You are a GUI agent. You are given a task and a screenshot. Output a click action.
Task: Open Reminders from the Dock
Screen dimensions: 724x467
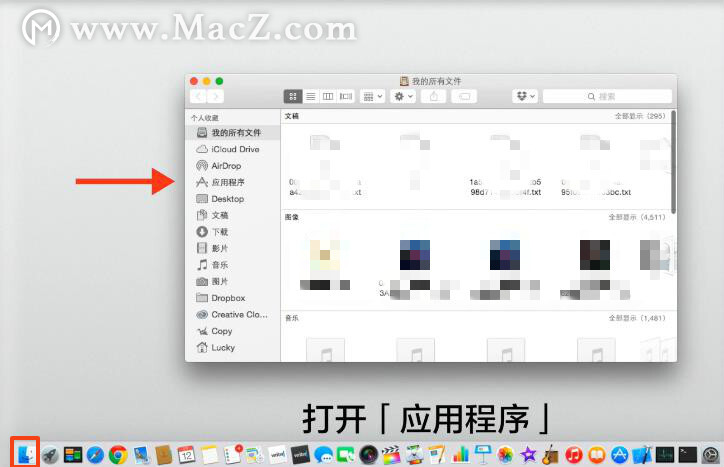pos(232,455)
